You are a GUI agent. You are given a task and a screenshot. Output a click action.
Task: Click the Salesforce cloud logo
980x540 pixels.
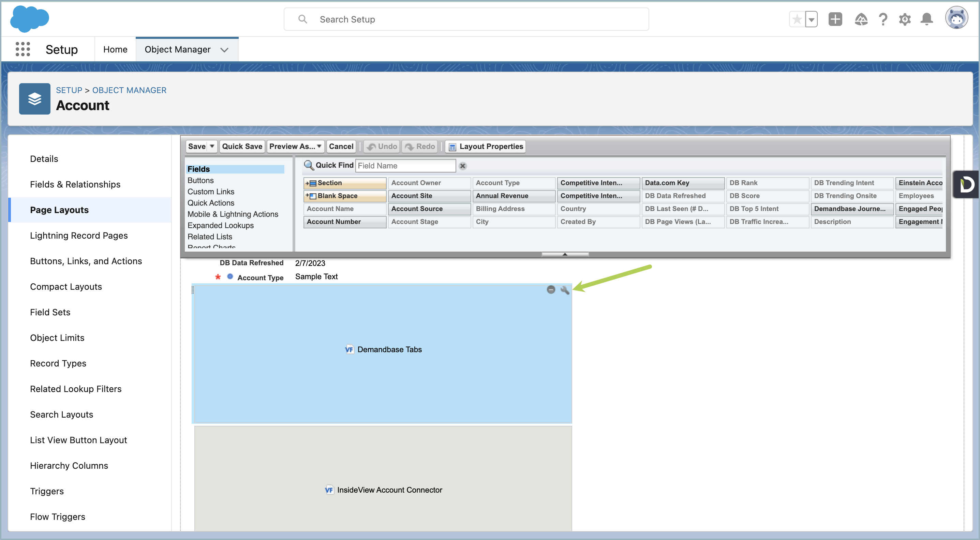pos(30,19)
